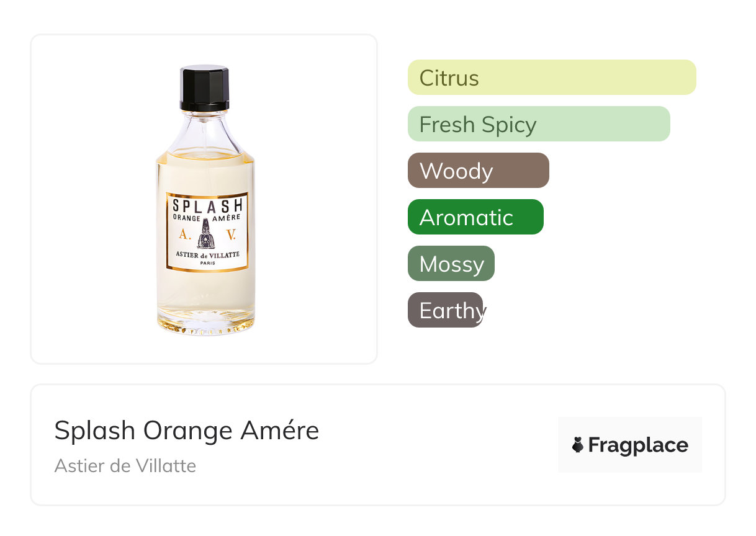
Task: Open the Splash Orange Amére title
Action: coord(186,431)
